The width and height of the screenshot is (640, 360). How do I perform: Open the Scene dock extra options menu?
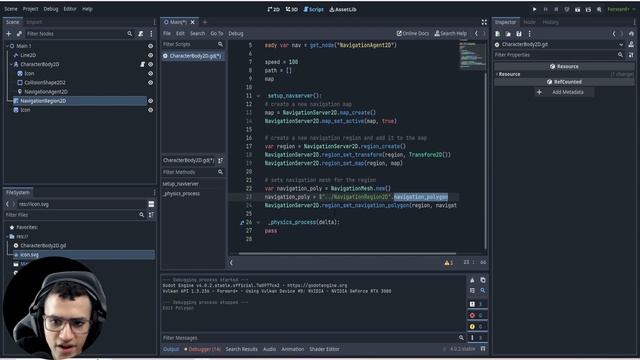coord(151,34)
